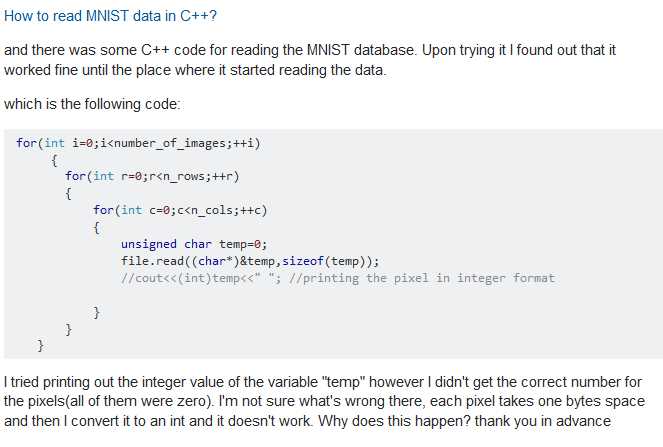Screen dimensions: 663x447
Task: Click the for loop line iterating n_rows
Action: (x=152, y=176)
